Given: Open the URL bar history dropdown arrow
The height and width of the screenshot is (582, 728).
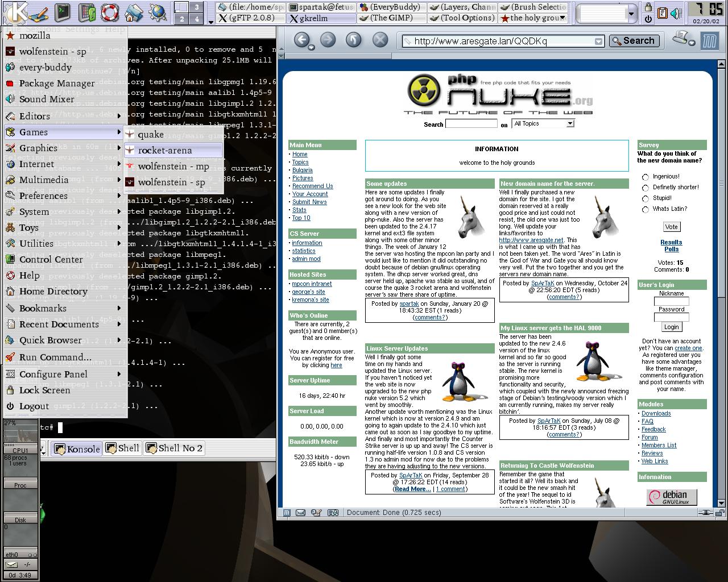Looking at the screenshot, I should pyautogui.click(x=598, y=41).
